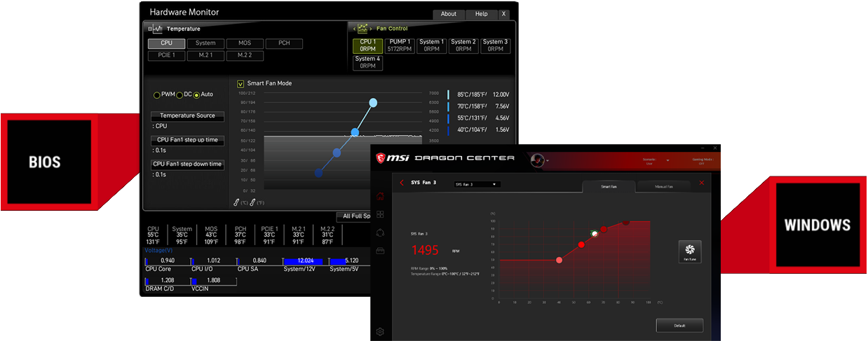Select the white-green current marker on Dragon Center curve
The image size is (868, 341).
click(595, 233)
